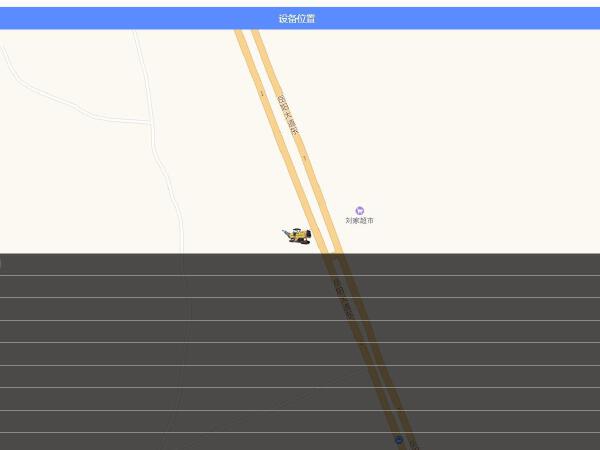
Task: Tap the blue POI icon on the dimmed highway
Action: [399, 440]
